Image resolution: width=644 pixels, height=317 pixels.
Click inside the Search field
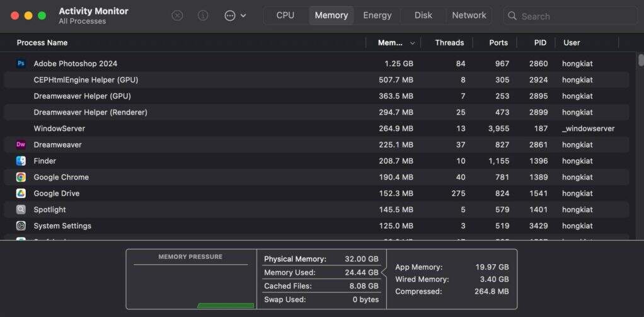click(573, 16)
